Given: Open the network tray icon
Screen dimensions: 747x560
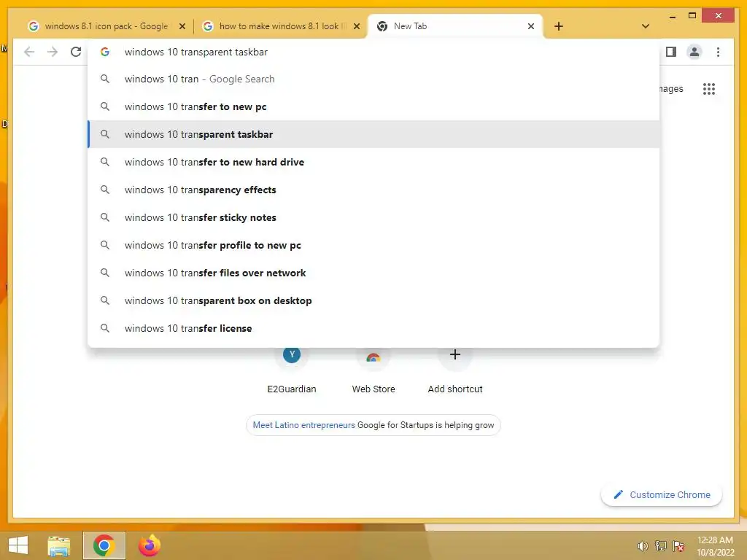Looking at the screenshot, I should [x=661, y=545].
